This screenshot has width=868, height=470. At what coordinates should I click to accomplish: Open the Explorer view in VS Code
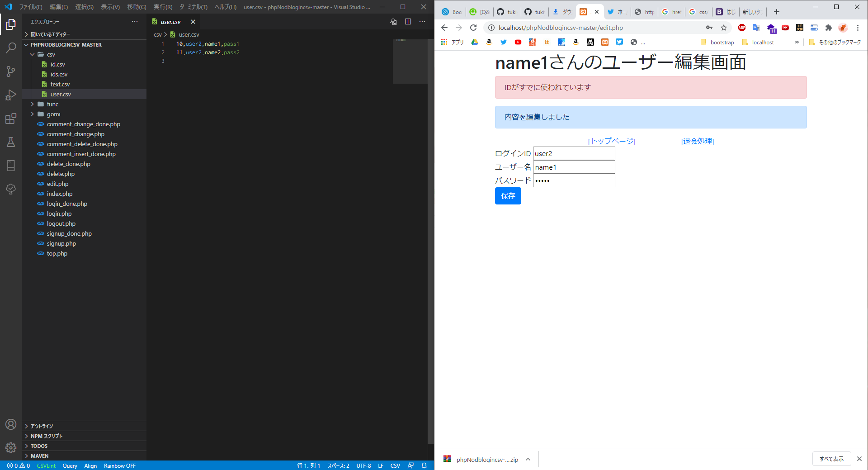click(x=11, y=24)
